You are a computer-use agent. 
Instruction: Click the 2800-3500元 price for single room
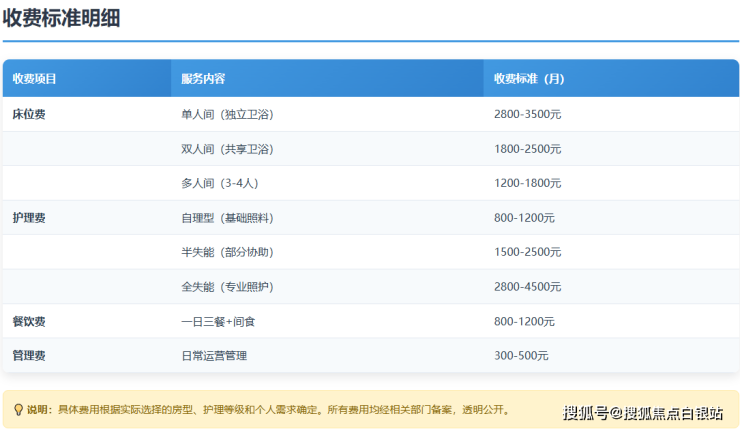[527, 114]
